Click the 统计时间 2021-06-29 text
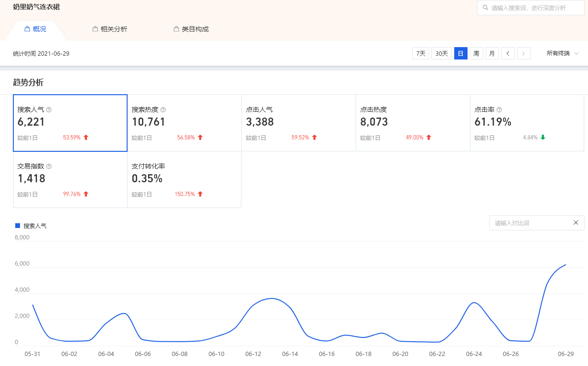Viewport: 588px width, 366px height. coord(41,54)
